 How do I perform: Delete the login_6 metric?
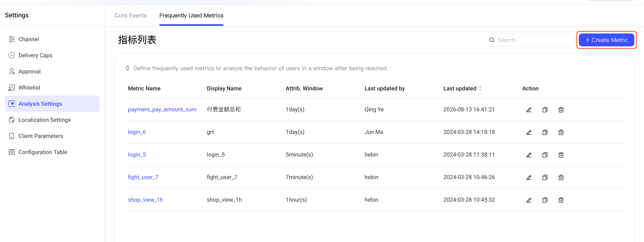click(561, 132)
